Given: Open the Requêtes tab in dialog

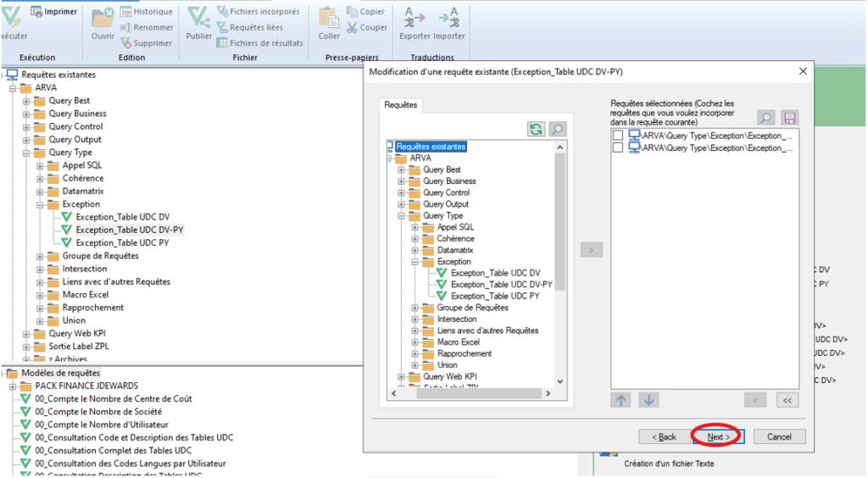Looking at the screenshot, I should click(x=401, y=105).
